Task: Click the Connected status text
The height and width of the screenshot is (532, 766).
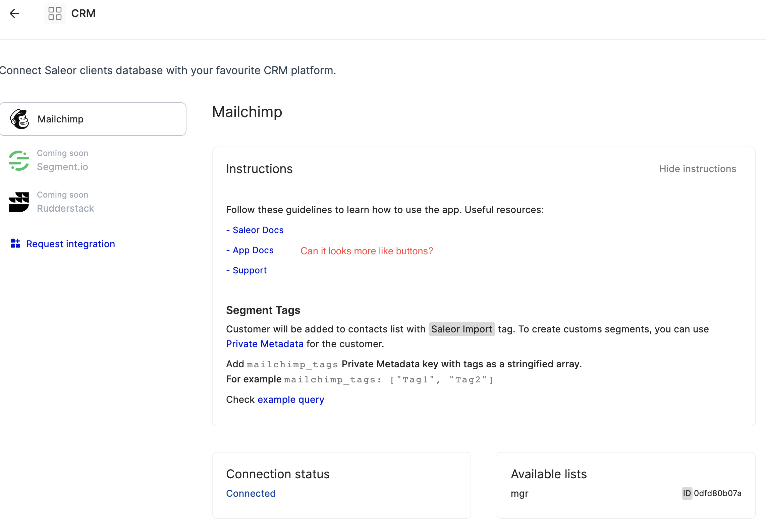Action: point(251,493)
